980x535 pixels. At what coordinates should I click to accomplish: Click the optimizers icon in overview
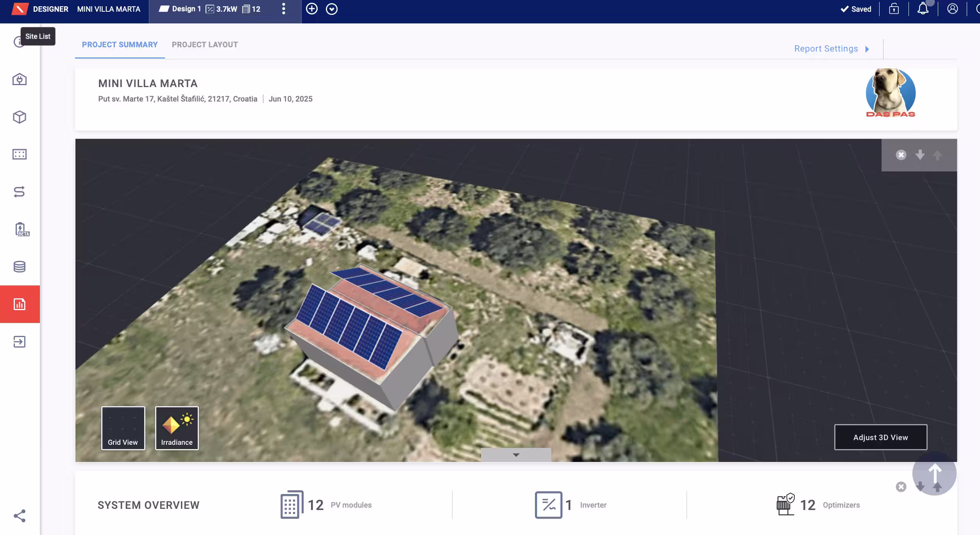(x=785, y=504)
